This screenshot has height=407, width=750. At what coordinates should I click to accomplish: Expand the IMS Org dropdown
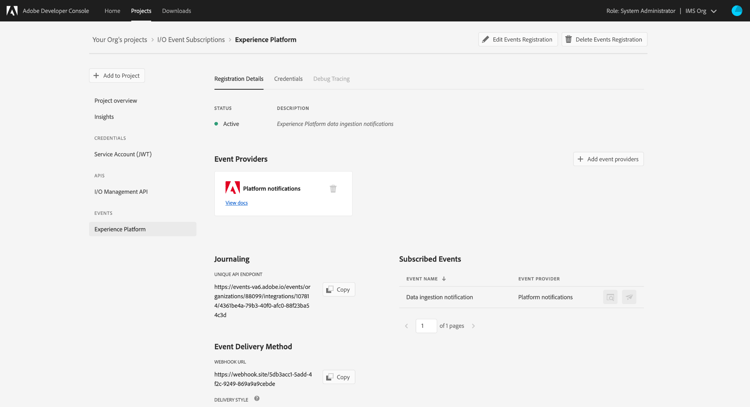coord(701,11)
